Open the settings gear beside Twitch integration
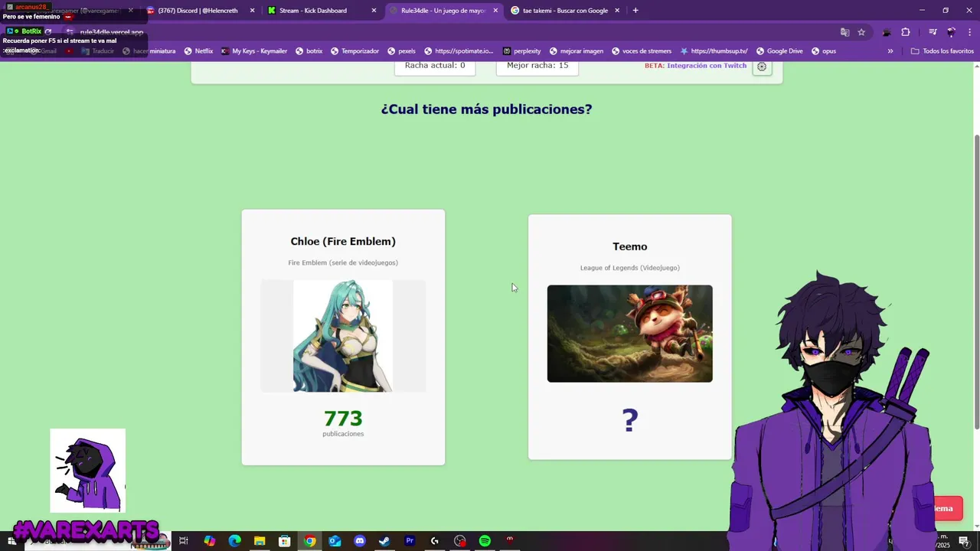Image resolution: width=980 pixels, height=551 pixels. 762,67
